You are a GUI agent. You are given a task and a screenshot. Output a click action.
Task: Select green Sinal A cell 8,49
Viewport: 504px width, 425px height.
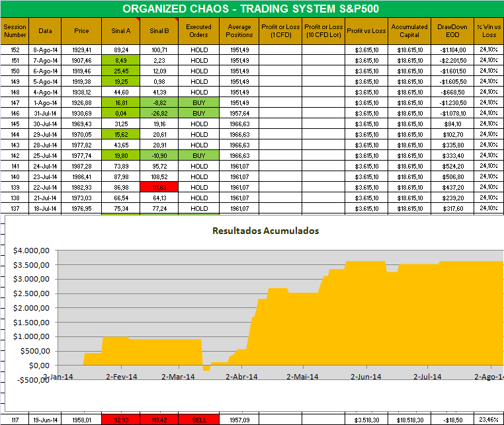pyautogui.click(x=121, y=60)
